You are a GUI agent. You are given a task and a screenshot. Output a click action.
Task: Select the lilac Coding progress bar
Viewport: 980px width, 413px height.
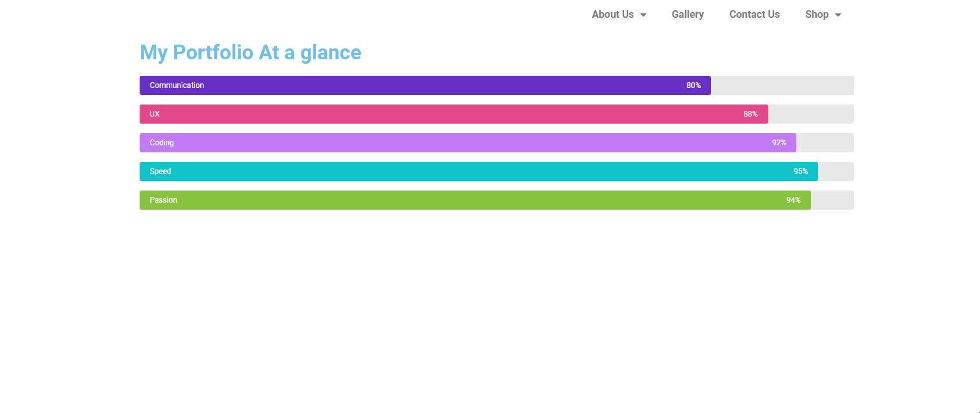tap(468, 143)
